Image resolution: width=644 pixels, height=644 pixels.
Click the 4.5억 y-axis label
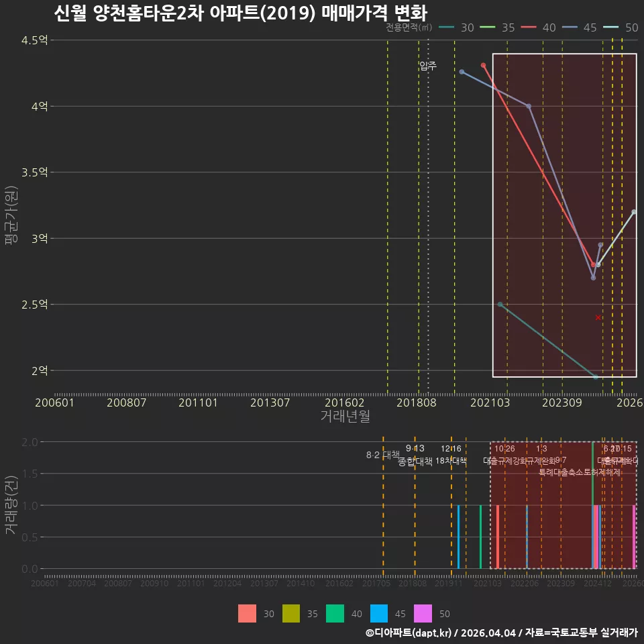coord(35,40)
